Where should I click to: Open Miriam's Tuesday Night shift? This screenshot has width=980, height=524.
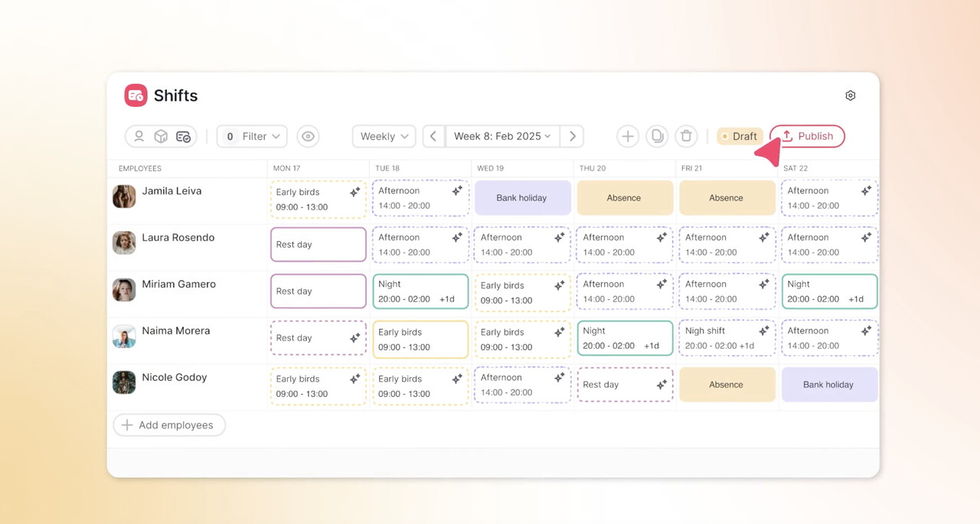[420, 291]
